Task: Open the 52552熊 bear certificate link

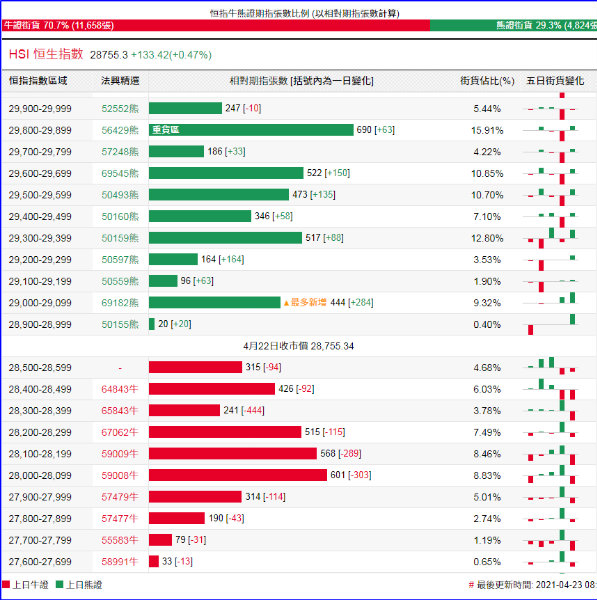Action: [120, 109]
